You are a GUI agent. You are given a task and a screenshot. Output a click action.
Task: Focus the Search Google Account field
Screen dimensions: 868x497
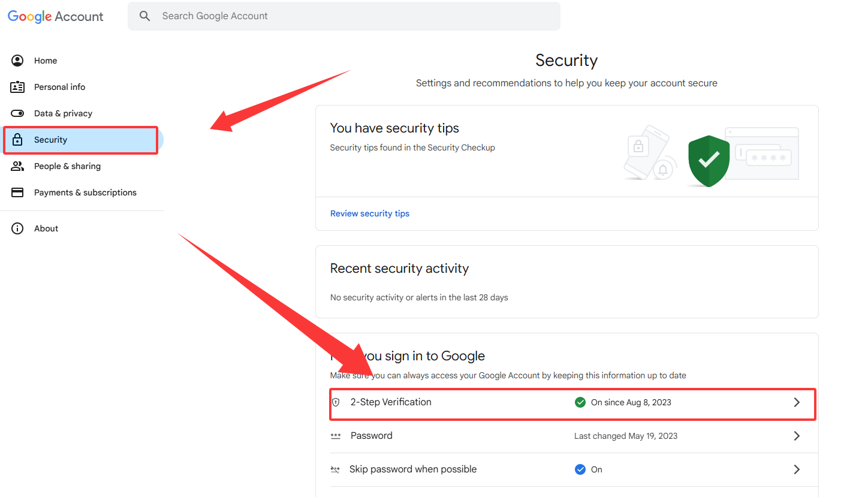tap(344, 16)
